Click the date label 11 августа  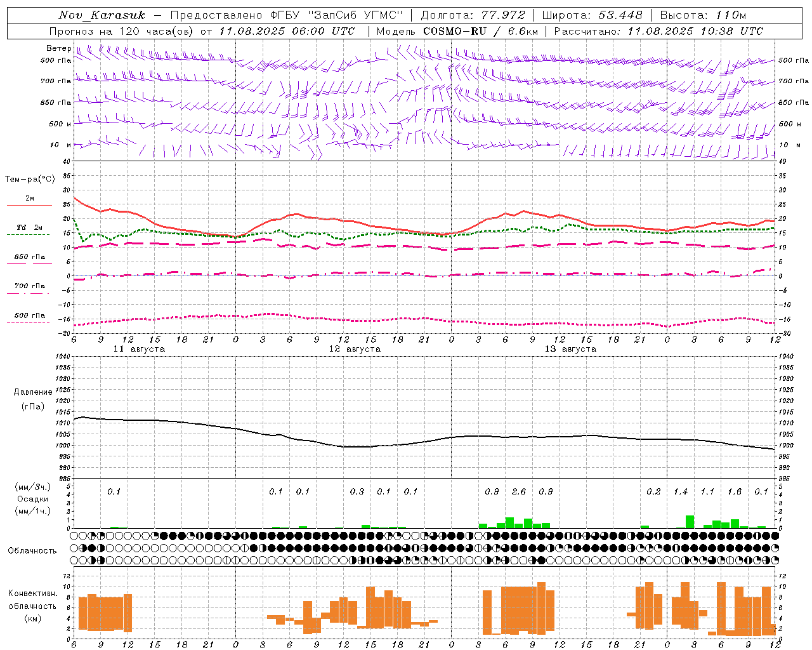[x=139, y=349]
